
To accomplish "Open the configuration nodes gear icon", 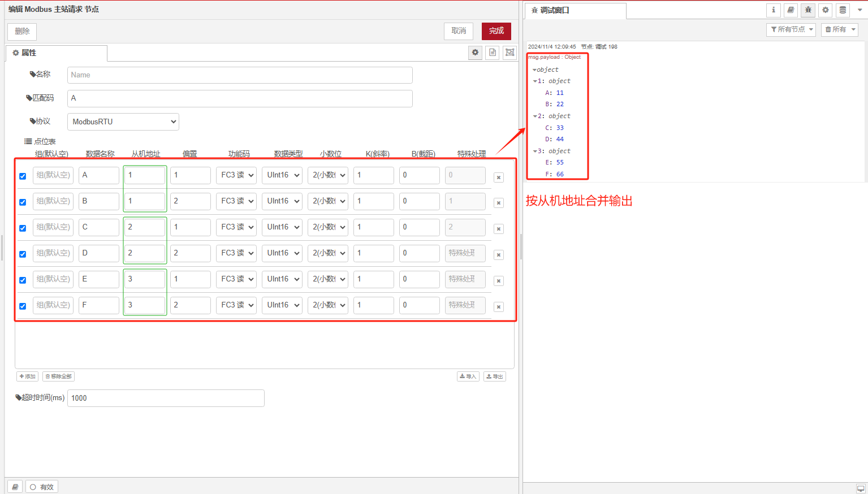I will [826, 10].
